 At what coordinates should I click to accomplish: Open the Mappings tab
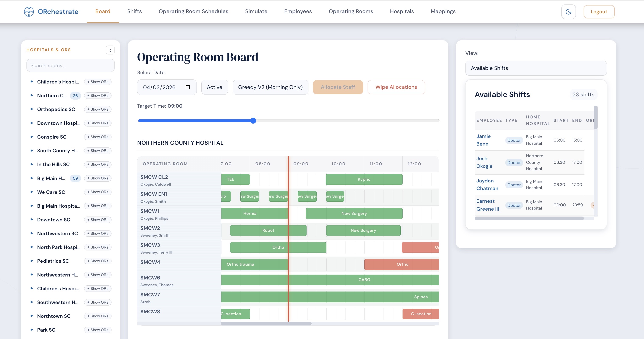[443, 11]
